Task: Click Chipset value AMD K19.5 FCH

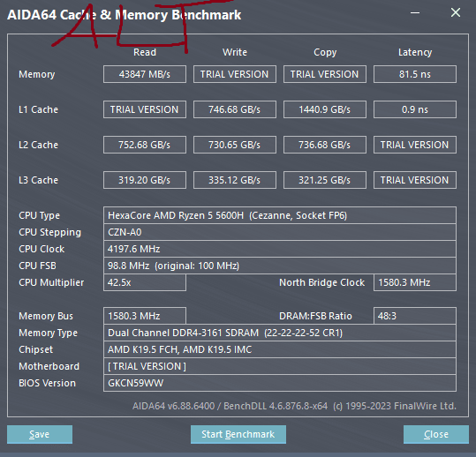Action: click(280, 349)
